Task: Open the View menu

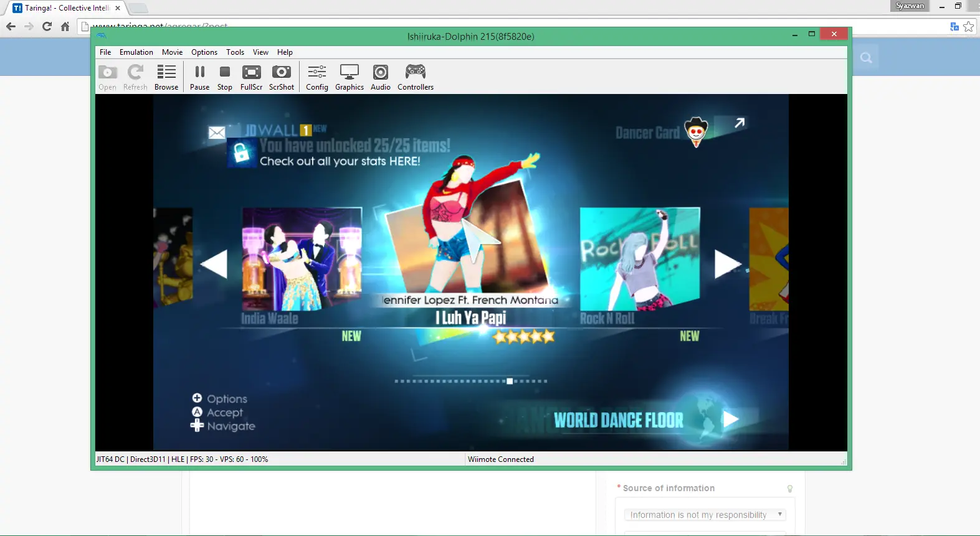Action: [x=260, y=52]
